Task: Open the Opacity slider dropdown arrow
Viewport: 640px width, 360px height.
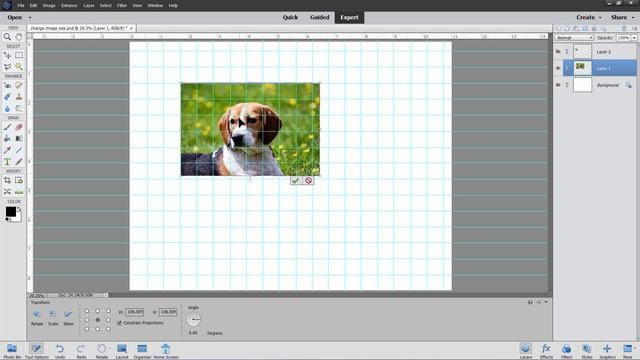Action: (634, 38)
